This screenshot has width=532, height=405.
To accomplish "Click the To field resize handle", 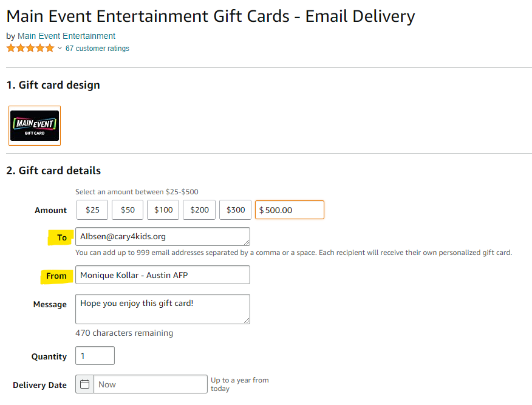I will (x=246, y=242).
